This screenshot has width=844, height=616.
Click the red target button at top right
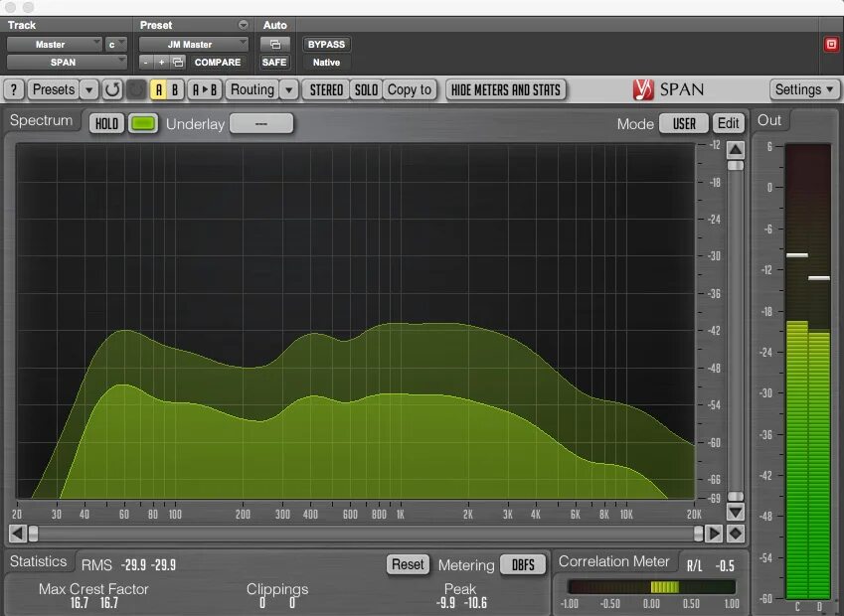[831, 44]
